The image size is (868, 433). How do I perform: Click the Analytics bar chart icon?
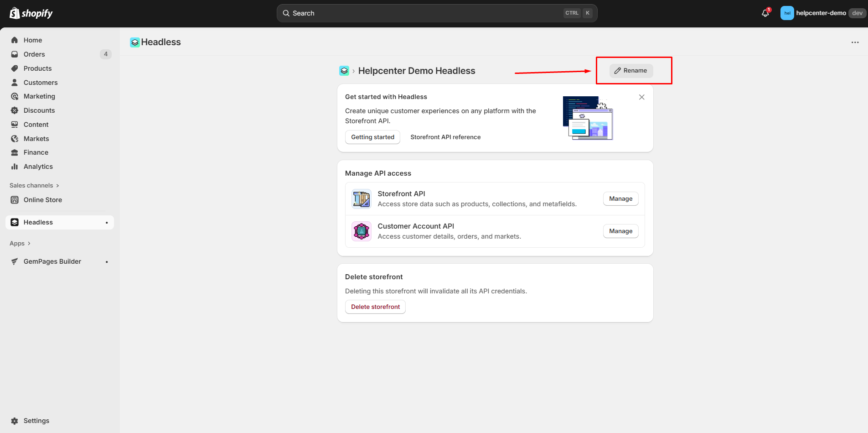(x=15, y=167)
